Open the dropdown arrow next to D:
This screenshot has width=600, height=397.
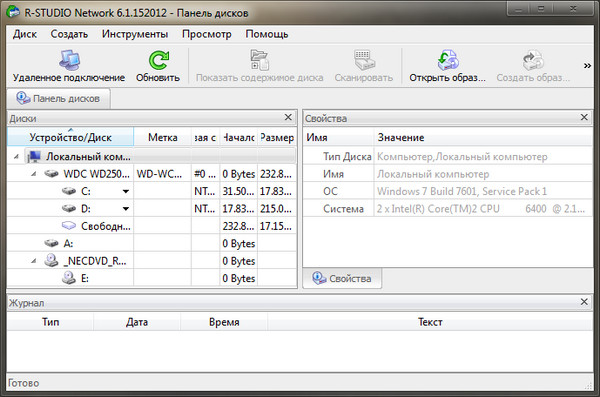(126, 209)
